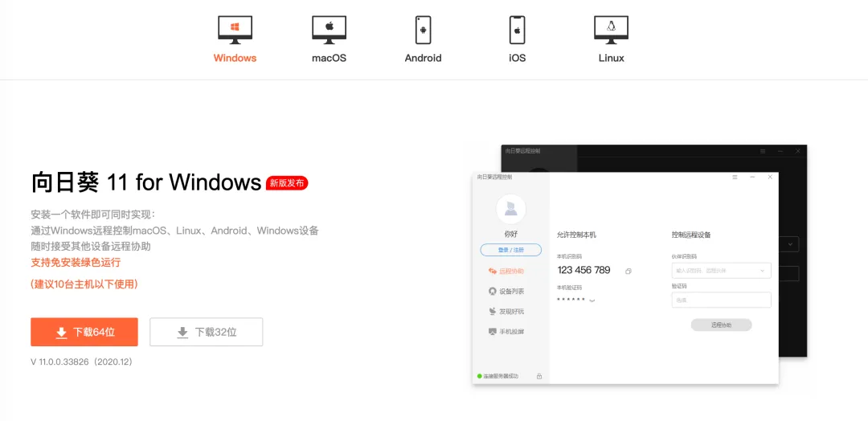Click the 手机投屏 sidebar icon
The height and width of the screenshot is (421, 868).
(x=492, y=331)
